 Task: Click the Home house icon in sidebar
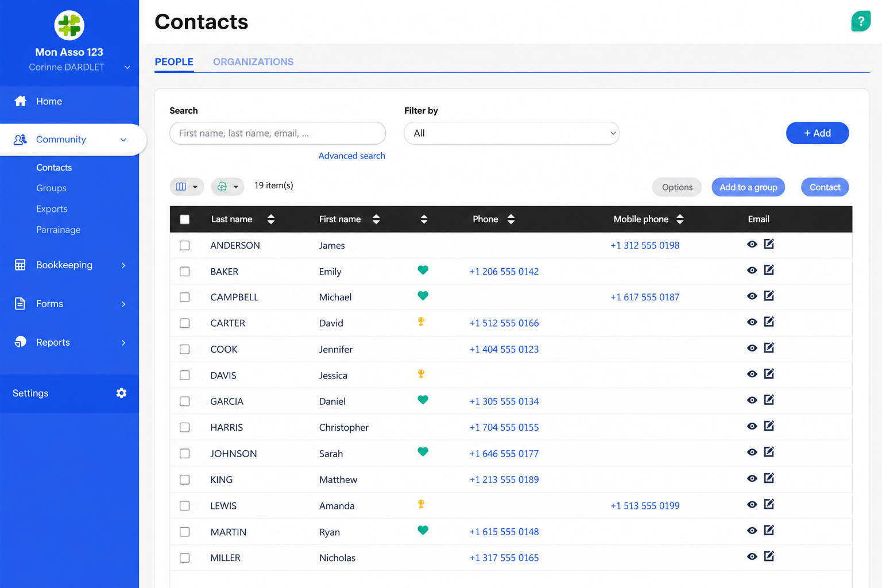21,101
